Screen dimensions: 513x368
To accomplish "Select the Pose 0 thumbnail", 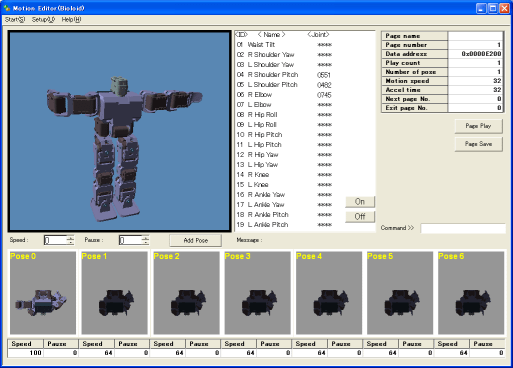I will click(x=43, y=292).
